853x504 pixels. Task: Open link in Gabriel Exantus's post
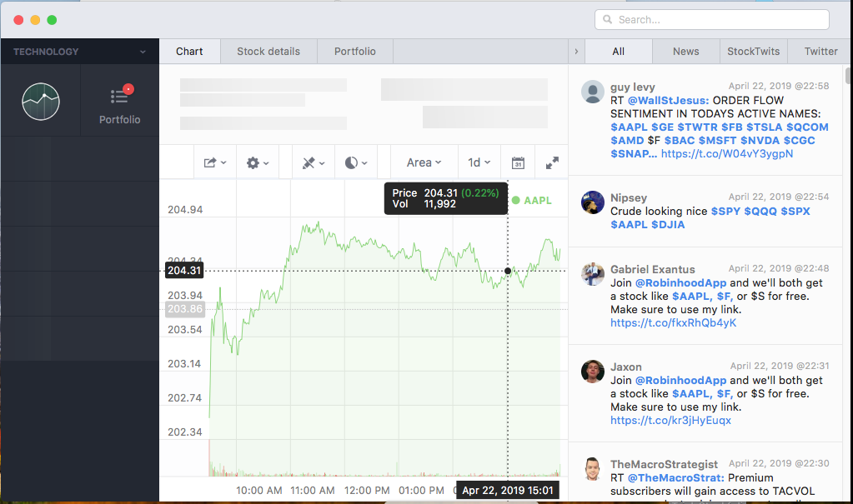[673, 323]
